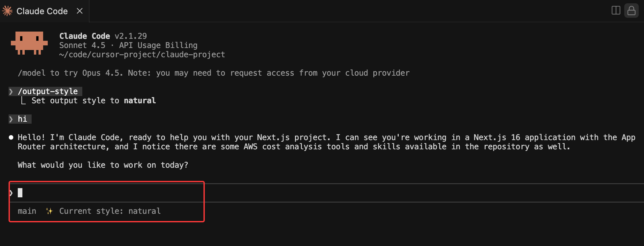Click the white bullet before the Hello response
The image size is (644, 246).
(11, 137)
